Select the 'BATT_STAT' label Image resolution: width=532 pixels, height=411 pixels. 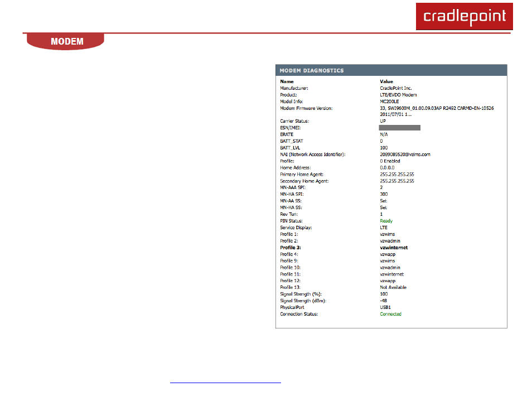292,141
